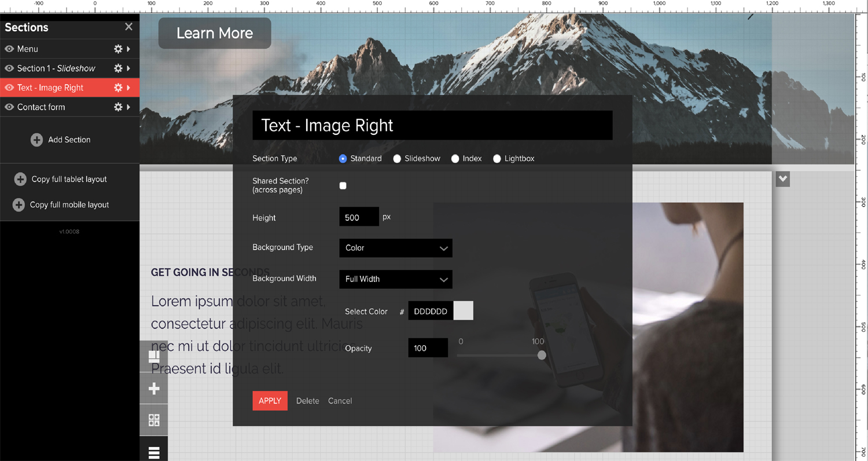Click the plus icon beside Add Section
868x461 pixels.
click(36, 140)
